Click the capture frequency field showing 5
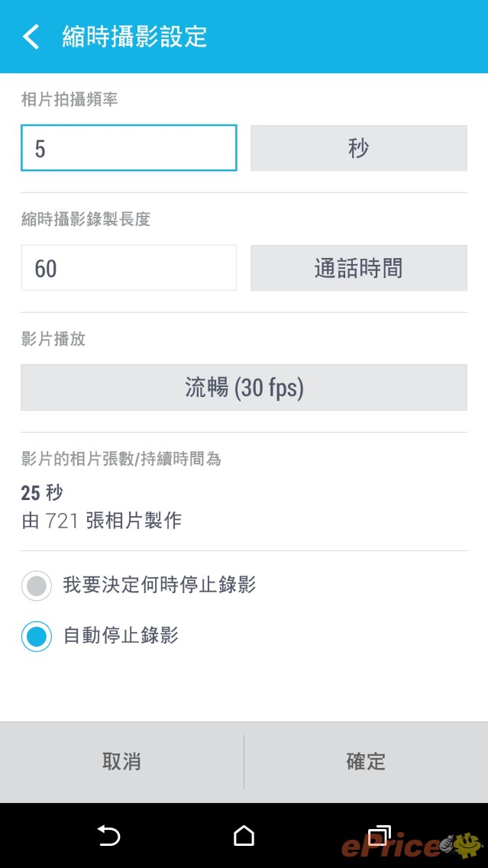The image size is (488, 868). point(128,148)
